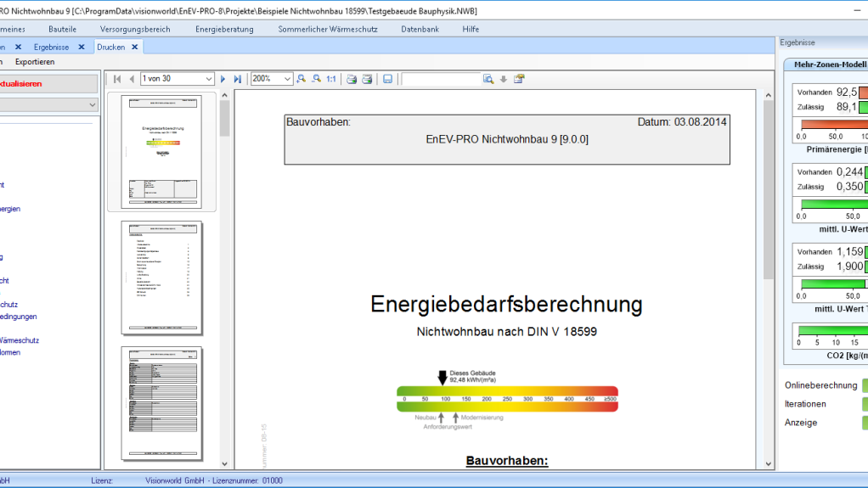The height and width of the screenshot is (488, 868).
Task: Open the Sommerlicher Wärmeschutz menu
Action: pyautogui.click(x=328, y=30)
